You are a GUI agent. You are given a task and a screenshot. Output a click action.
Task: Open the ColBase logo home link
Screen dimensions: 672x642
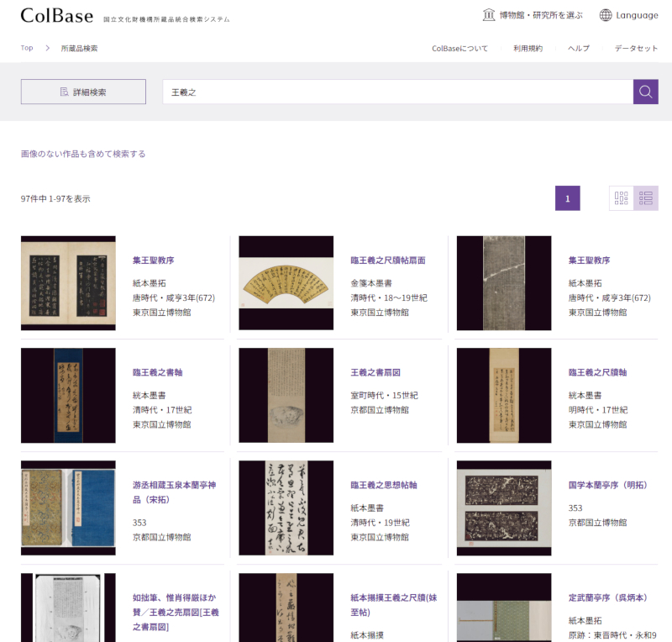pos(57,16)
